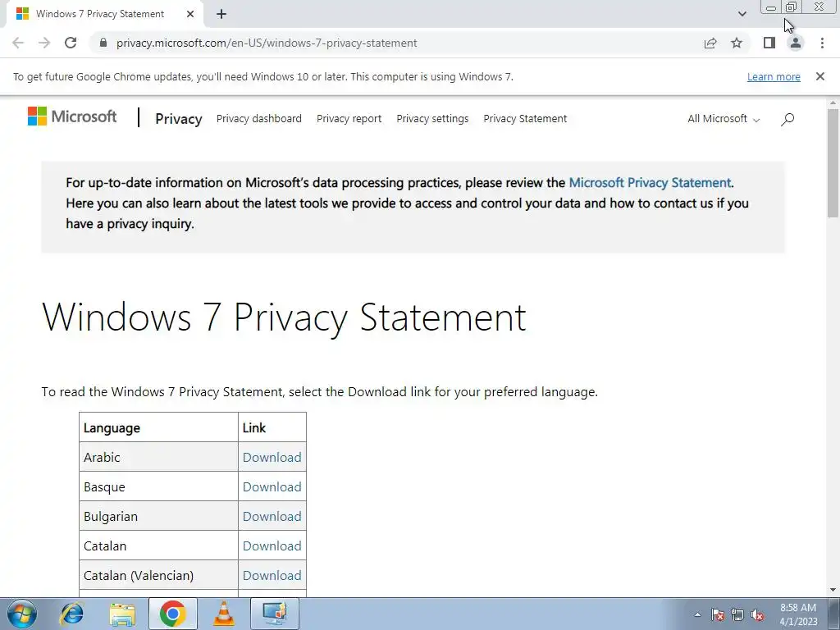Open Privacy dashboard in the nav
Image resolution: width=840 pixels, height=630 pixels.
click(258, 119)
